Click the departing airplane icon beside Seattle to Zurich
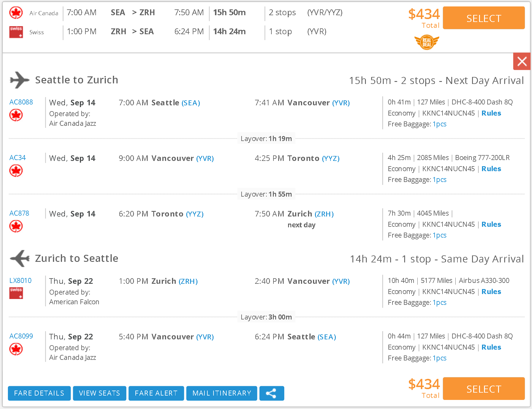This screenshot has width=532, height=409. point(19,80)
